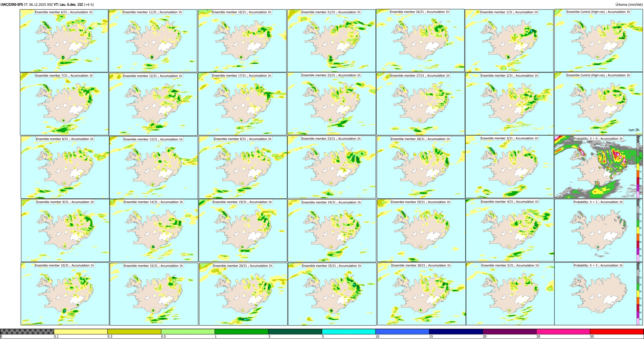
Task: Click the pink 30–50 legend swatch
Action: coord(563,332)
